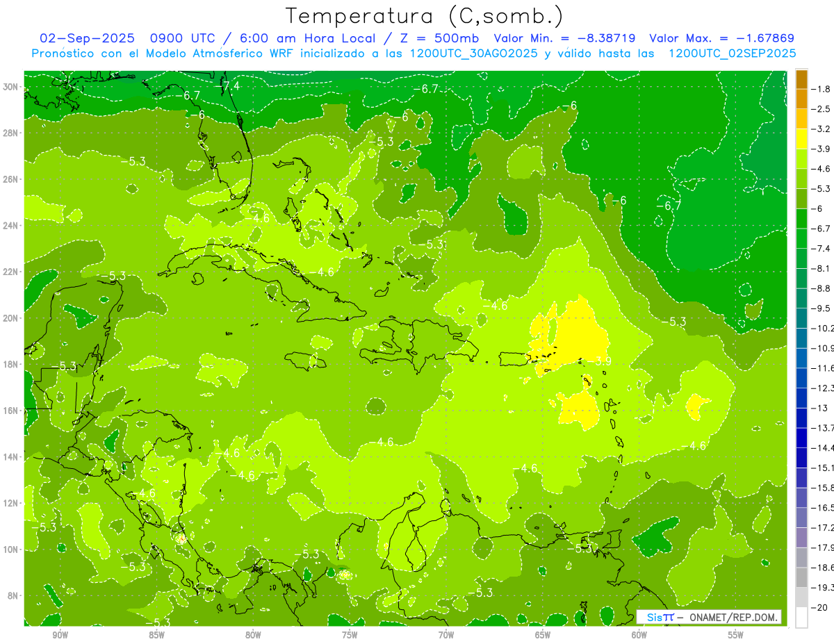Click the 75W longitude axis label

click(x=350, y=635)
